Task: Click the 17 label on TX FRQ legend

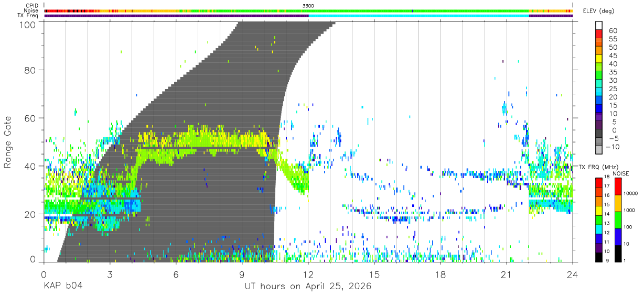Action: tap(606, 186)
